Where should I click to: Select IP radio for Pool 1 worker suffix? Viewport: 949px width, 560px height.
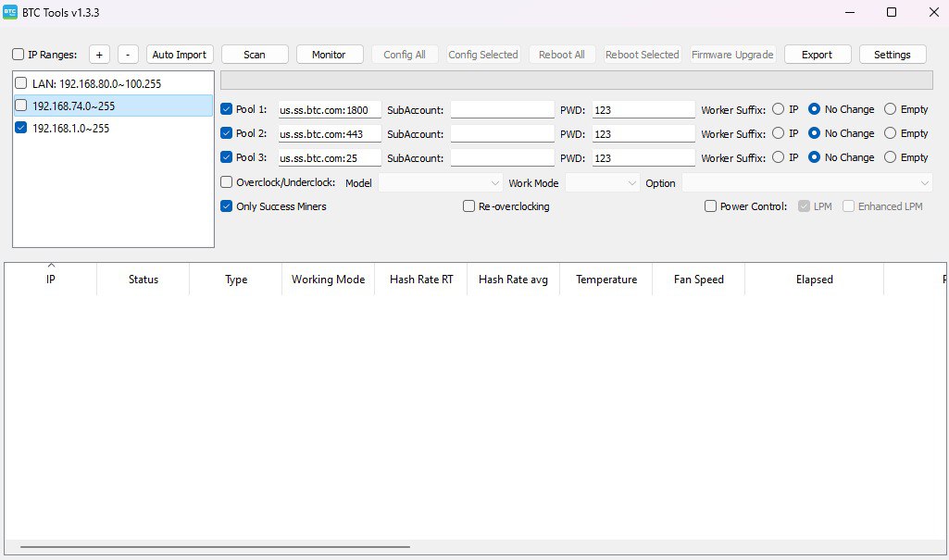[x=778, y=109]
